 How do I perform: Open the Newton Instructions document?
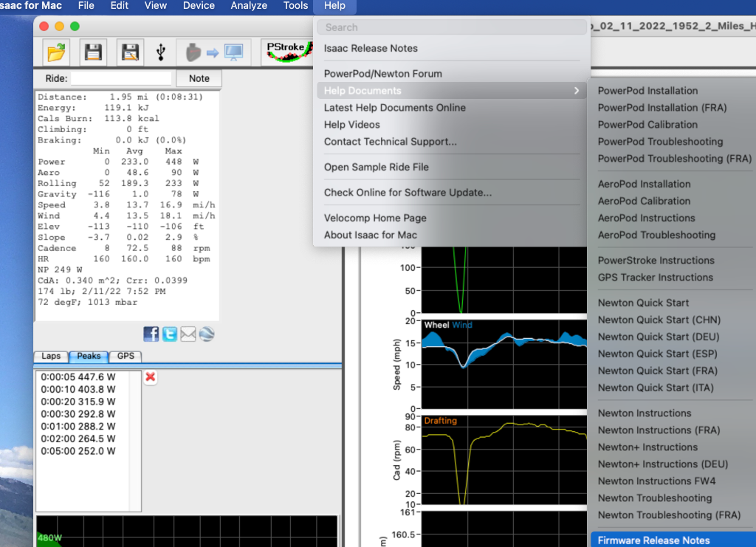[x=644, y=413]
